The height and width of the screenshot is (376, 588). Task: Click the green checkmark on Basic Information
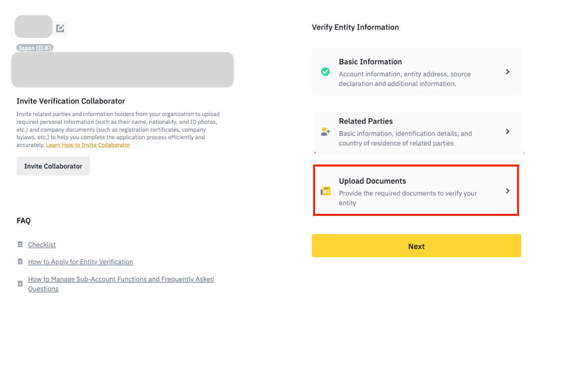tap(325, 72)
